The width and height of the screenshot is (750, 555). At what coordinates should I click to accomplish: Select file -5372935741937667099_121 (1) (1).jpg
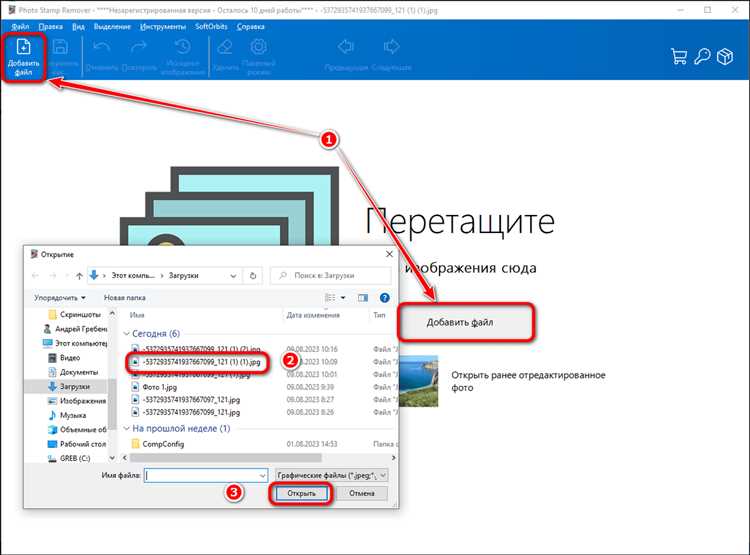click(x=196, y=362)
